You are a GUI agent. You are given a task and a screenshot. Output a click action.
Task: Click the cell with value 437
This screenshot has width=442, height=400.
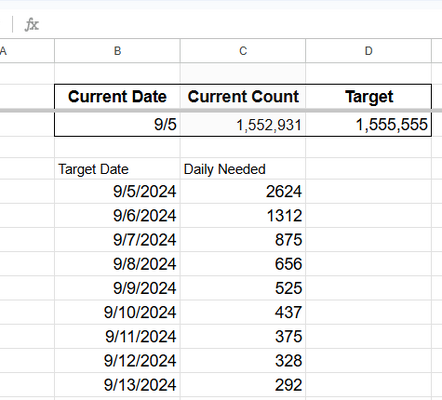[x=243, y=312]
